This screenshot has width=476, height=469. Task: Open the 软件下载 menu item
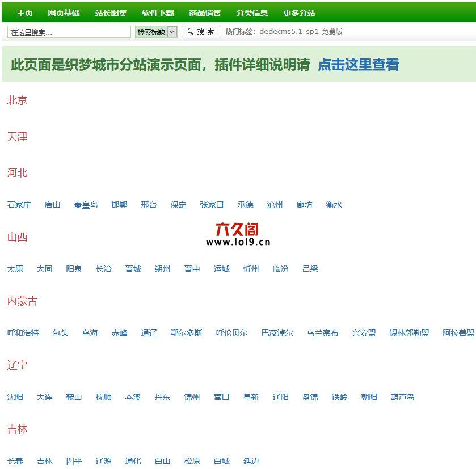point(158,13)
